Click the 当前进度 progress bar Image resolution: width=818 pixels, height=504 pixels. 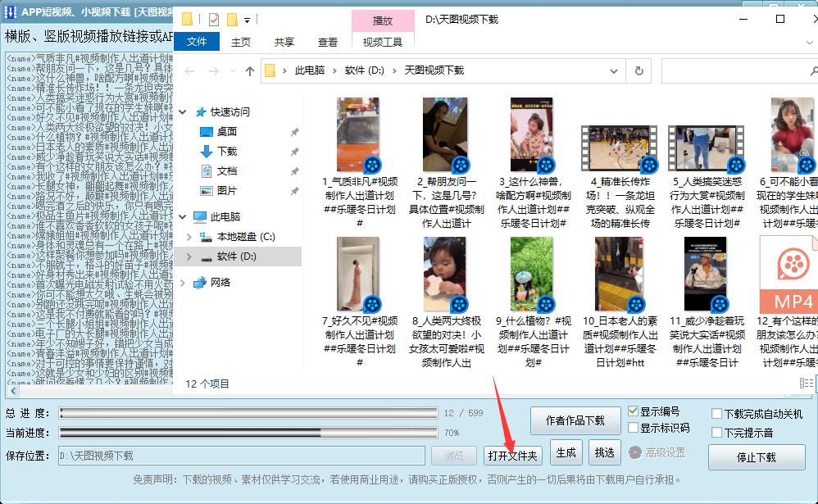click(248, 432)
